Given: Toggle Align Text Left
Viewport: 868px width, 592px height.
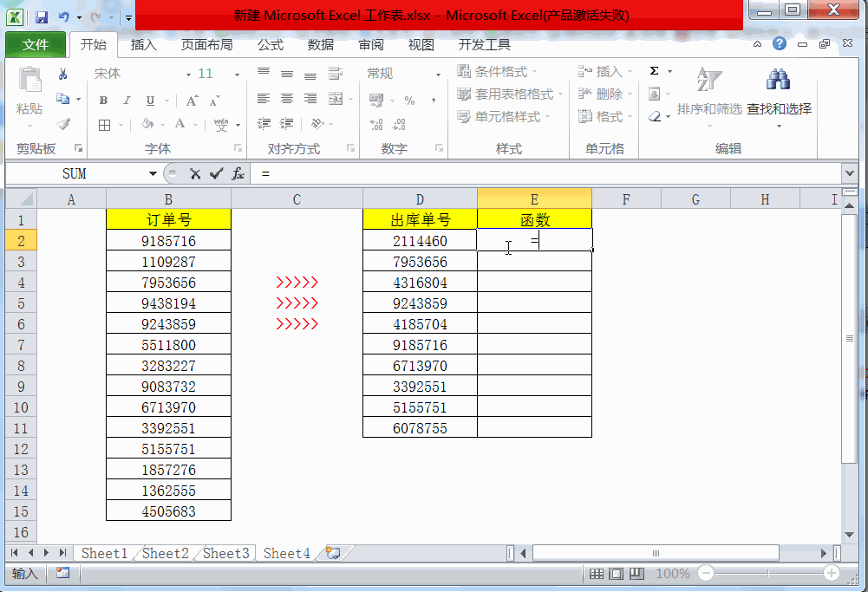Looking at the screenshot, I should pyautogui.click(x=264, y=99).
